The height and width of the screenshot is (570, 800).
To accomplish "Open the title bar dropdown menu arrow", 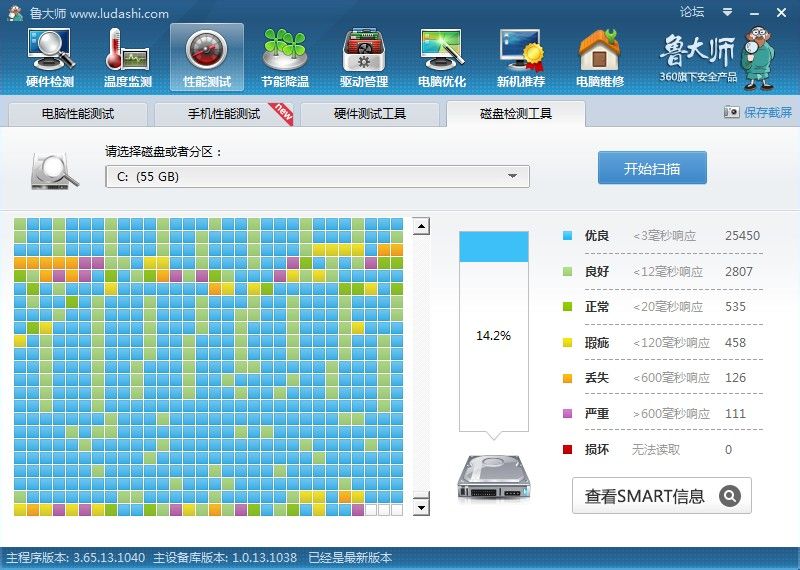I will [728, 12].
